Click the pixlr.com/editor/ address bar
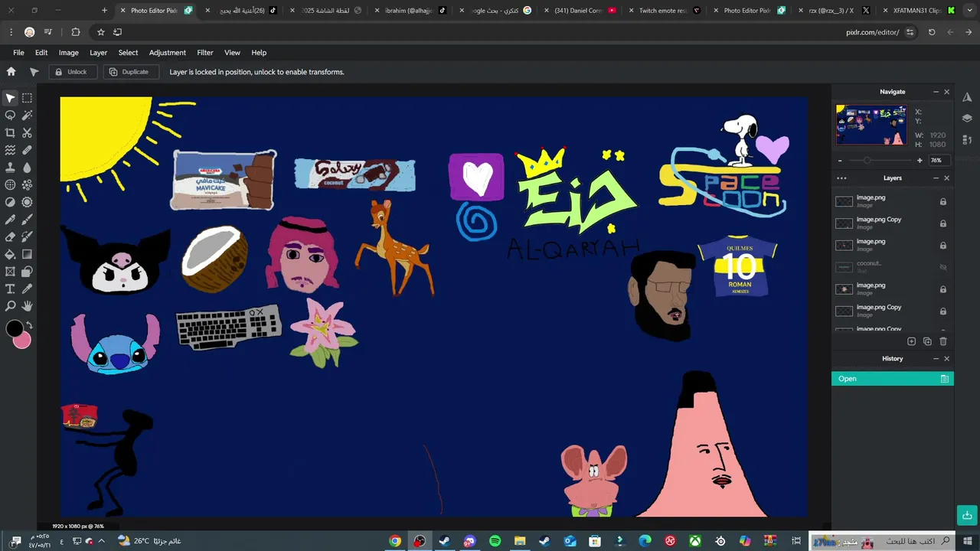Screen dimensions: 980x551 872,32
